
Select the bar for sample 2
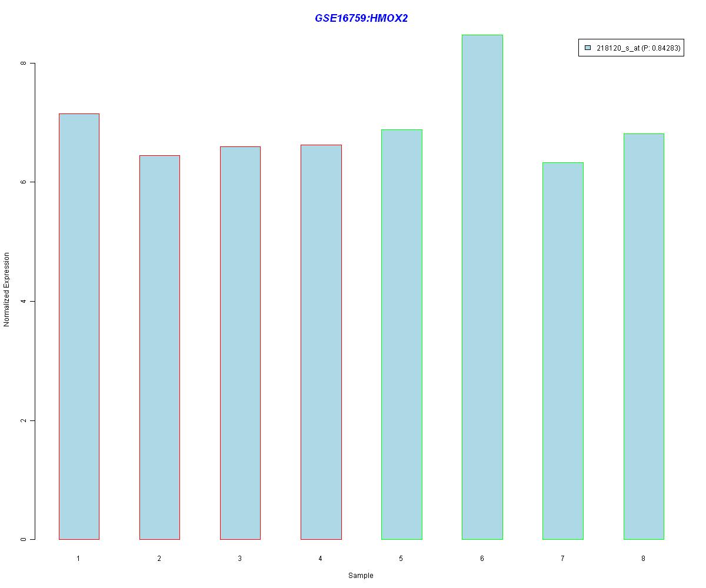pos(159,348)
